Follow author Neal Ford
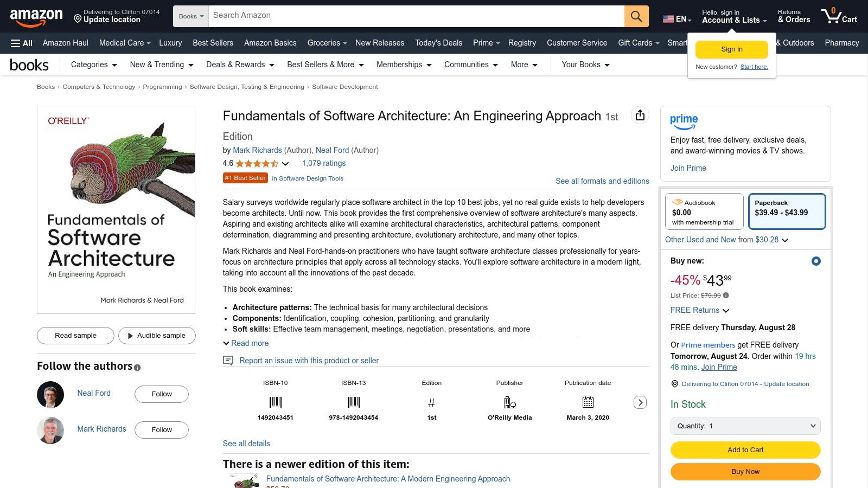The height and width of the screenshot is (488, 868). click(x=162, y=394)
